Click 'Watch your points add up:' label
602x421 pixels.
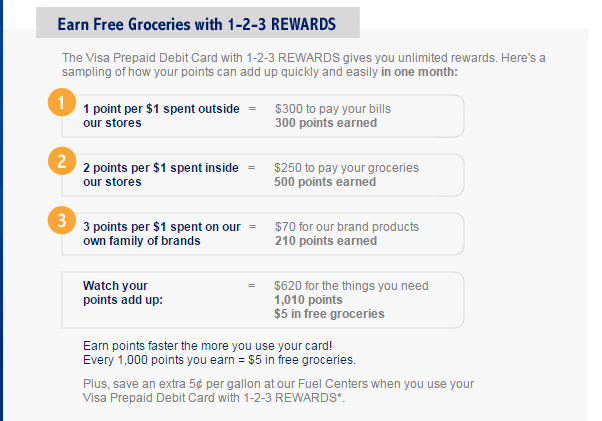123,293
